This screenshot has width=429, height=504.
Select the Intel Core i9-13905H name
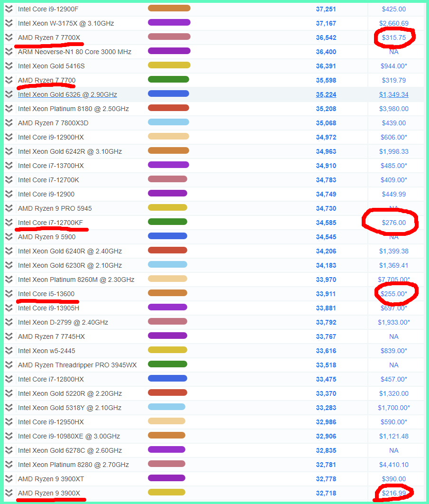[48, 308]
